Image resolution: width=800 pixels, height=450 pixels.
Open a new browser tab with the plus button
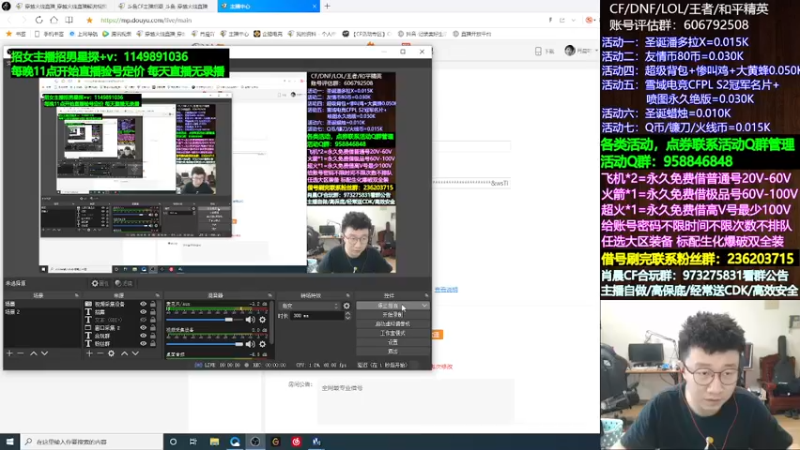point(328,6)
